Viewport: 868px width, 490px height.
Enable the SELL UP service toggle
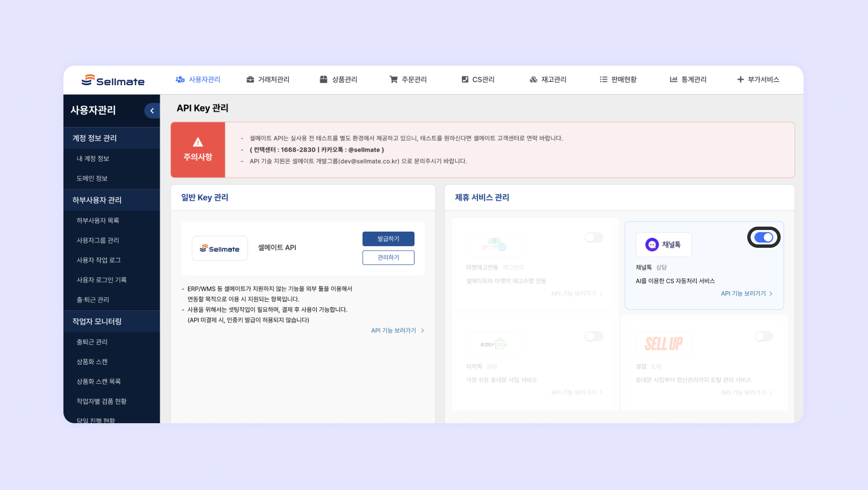[763, 336]
